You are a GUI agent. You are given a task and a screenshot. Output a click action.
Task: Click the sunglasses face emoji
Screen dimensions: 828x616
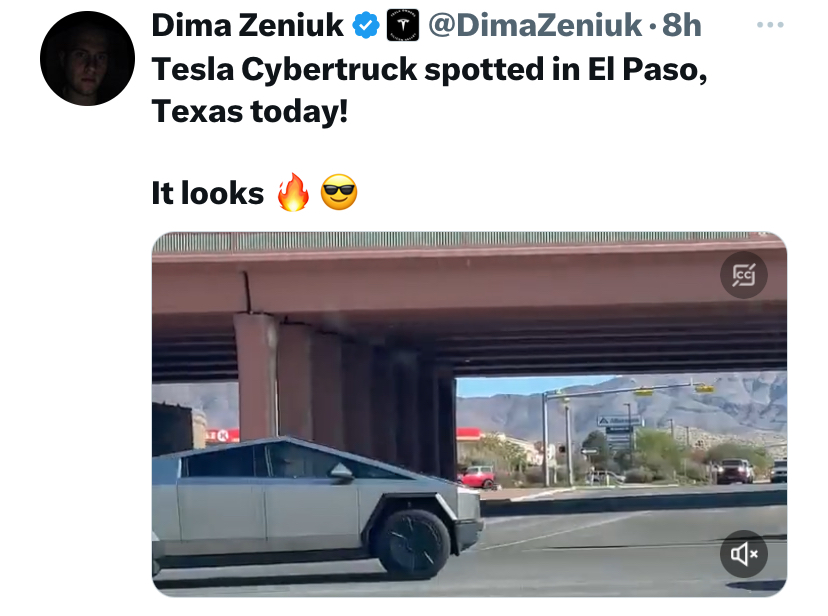(x=339, y=192)
